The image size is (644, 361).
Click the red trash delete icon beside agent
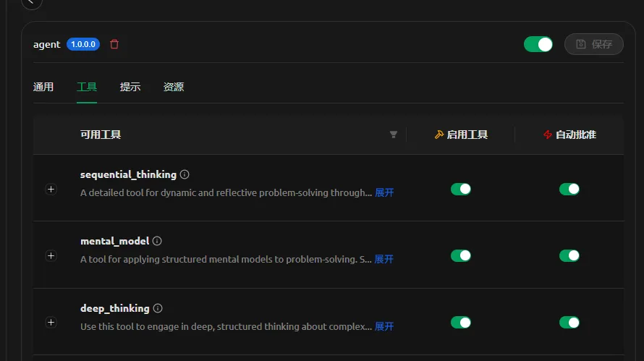[114, 44]
